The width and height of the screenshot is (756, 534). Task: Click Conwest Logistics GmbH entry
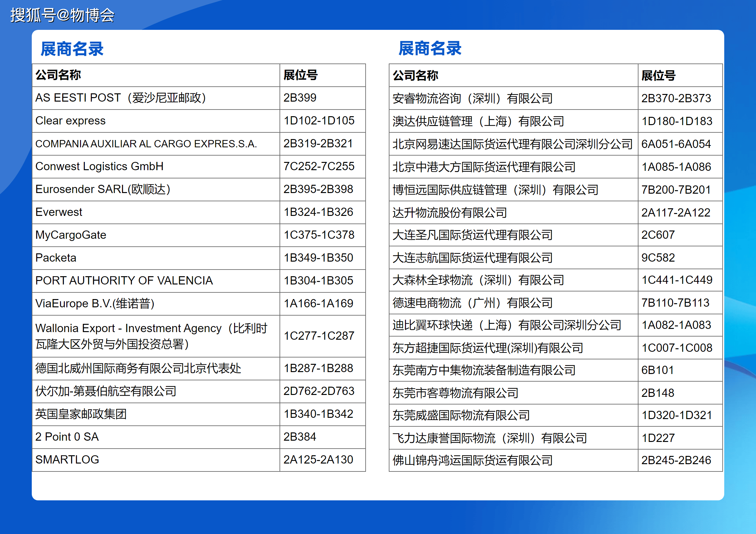(99, 166)
